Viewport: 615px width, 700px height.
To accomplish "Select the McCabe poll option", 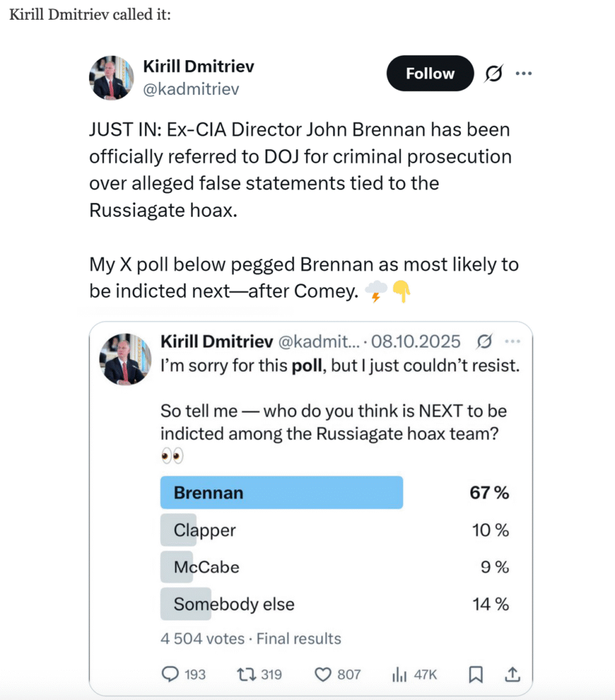I will (206, 567).
